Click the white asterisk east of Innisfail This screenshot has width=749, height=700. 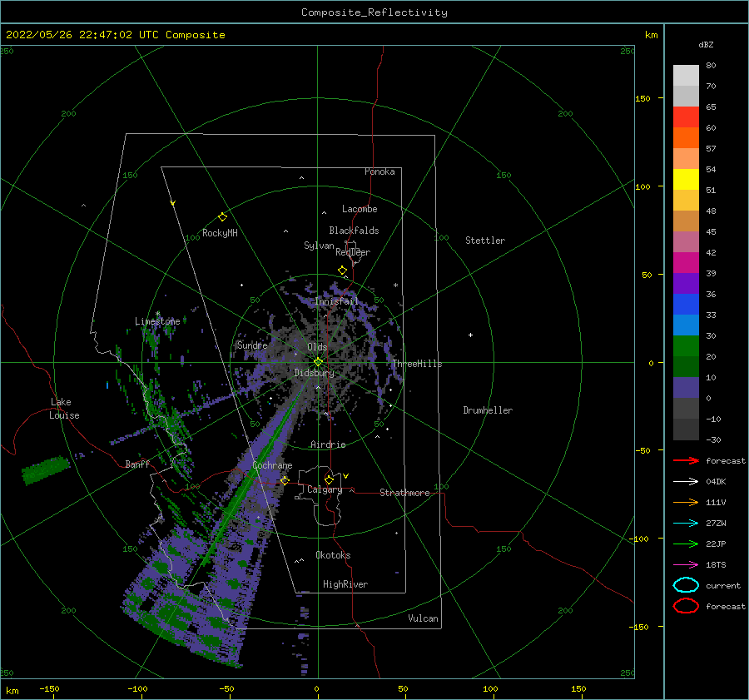pos(395,285)
